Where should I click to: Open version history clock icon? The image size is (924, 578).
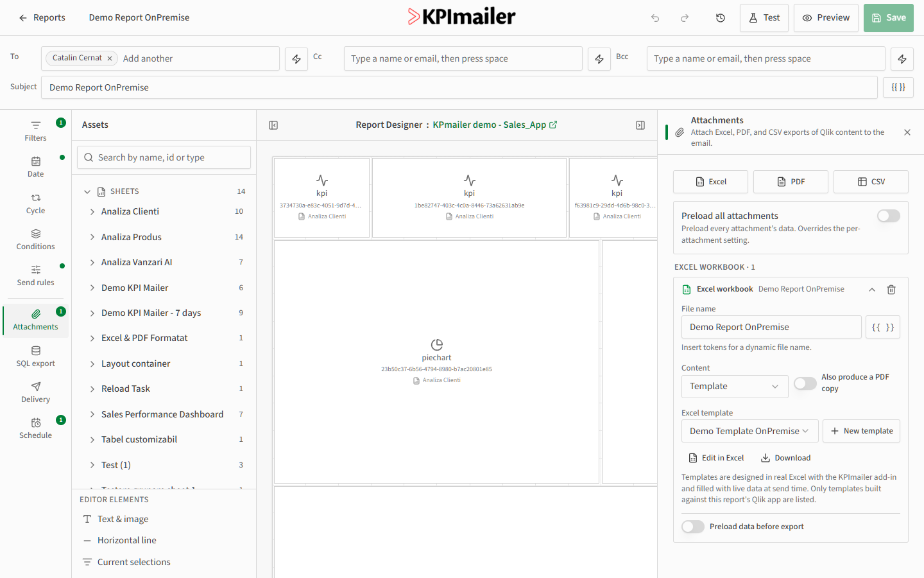tap(721, 18)
